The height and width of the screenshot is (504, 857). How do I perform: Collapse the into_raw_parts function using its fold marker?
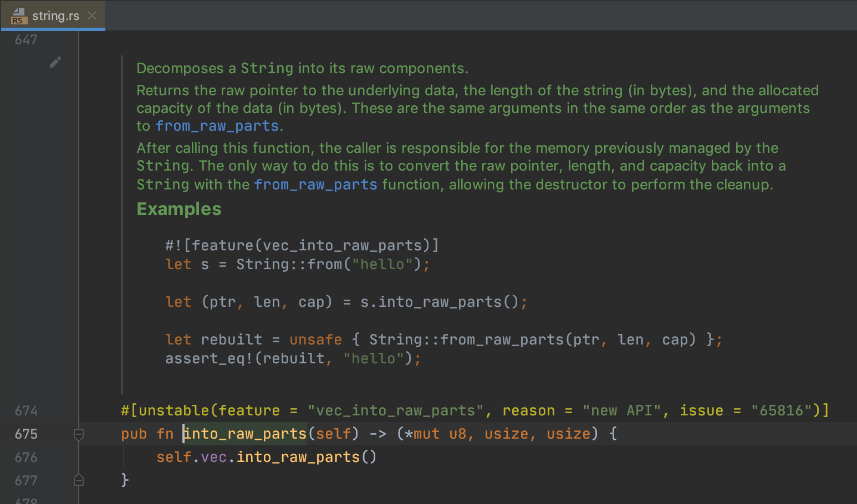point(78,435)
